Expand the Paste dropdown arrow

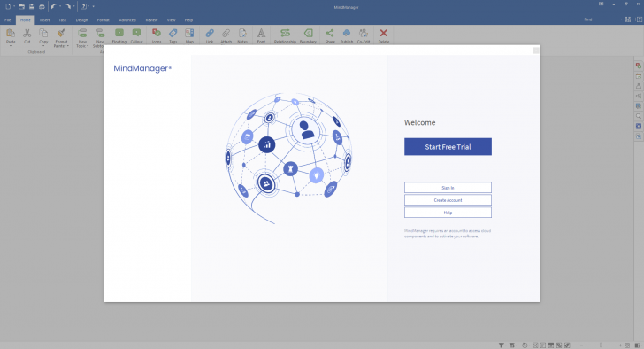click(x=11, y=46)
